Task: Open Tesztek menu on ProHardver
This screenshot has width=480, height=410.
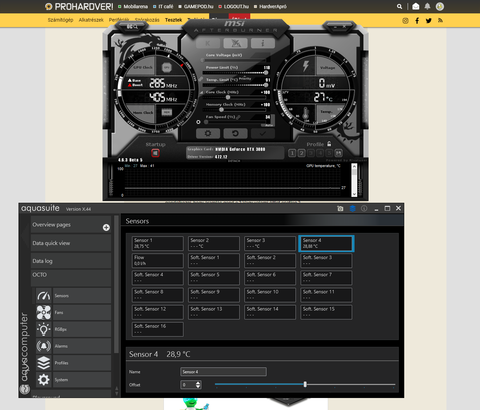Action: click(173, 20)
